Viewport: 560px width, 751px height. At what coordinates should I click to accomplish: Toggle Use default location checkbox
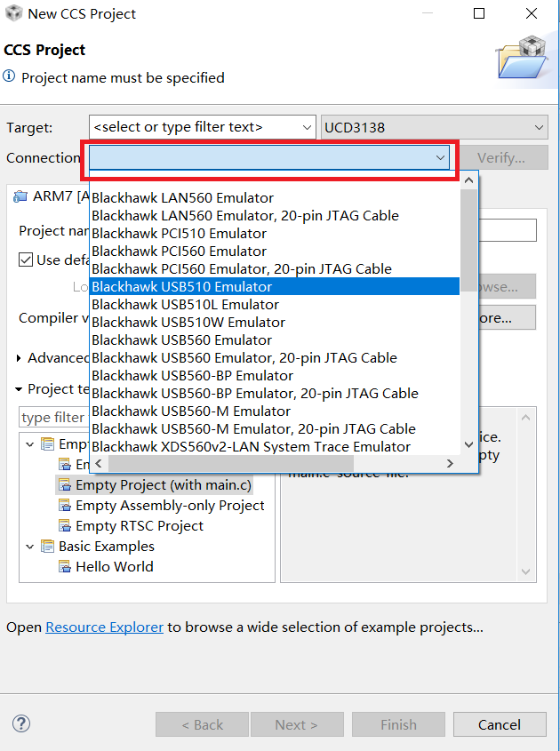tap(26, 260)
